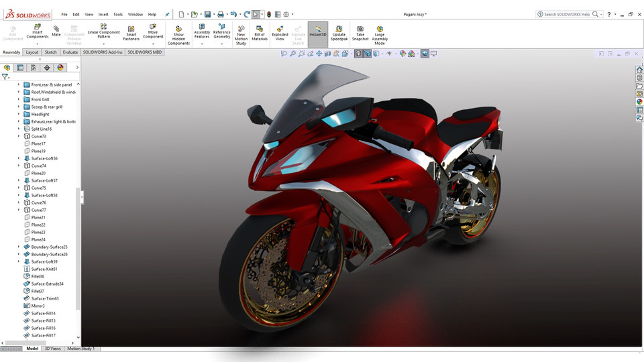Open the SOLIDWORKS Add-Ins tab

[x=103, y=52]
